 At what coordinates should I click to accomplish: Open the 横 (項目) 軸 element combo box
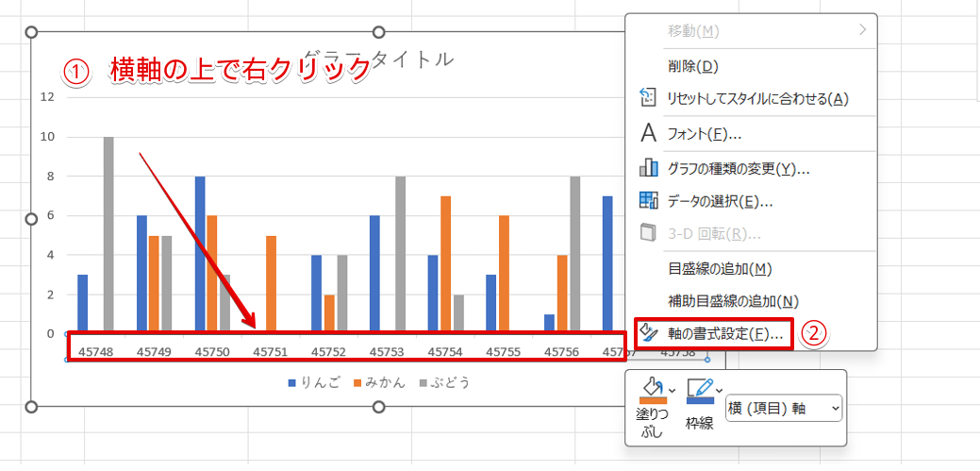coord(783,408)
